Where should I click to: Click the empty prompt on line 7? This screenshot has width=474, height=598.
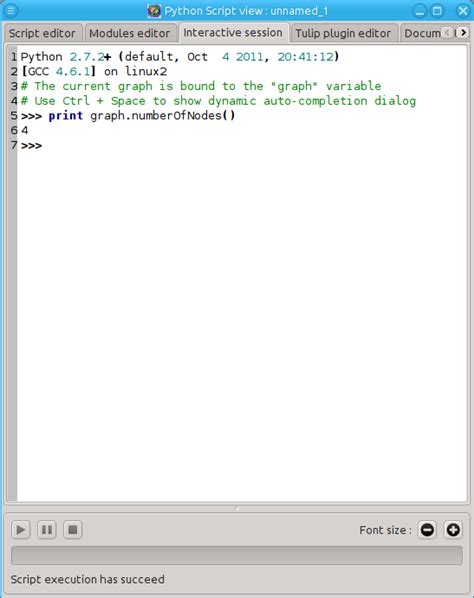(32, 145)
